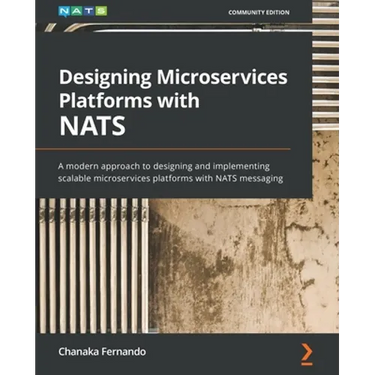
Task: Click the author name 'Chanaka Fernando'
Action: click(102, 351)
